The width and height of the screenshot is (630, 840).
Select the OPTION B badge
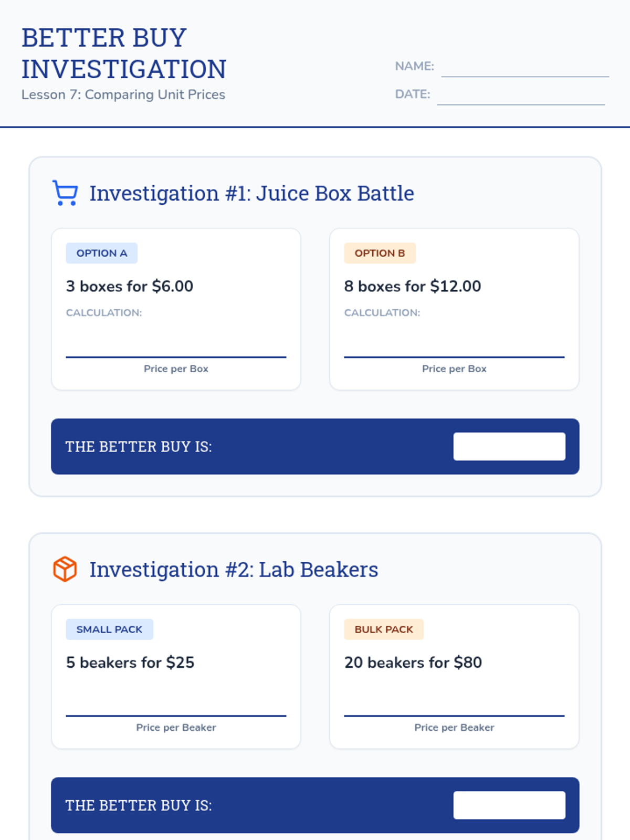coord(380,253)
